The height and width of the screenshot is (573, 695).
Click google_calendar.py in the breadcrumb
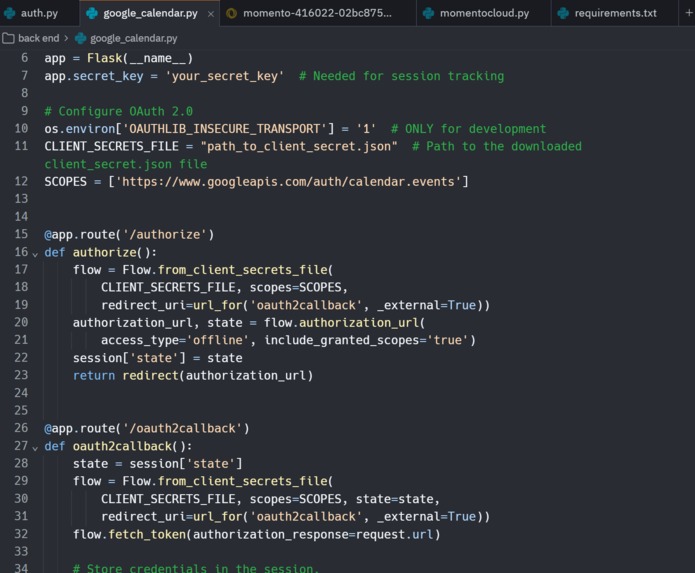133,39
